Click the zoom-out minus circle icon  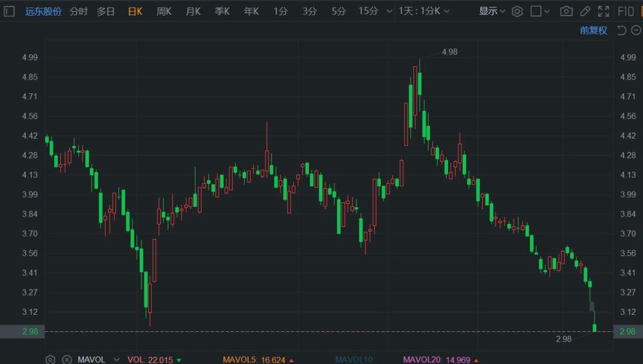[636, 30]
